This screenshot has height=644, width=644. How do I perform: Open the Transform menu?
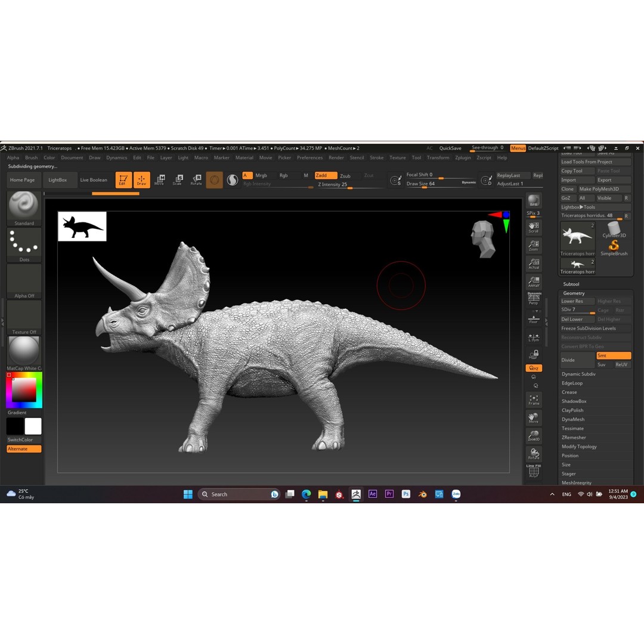[x=438, y=157]
